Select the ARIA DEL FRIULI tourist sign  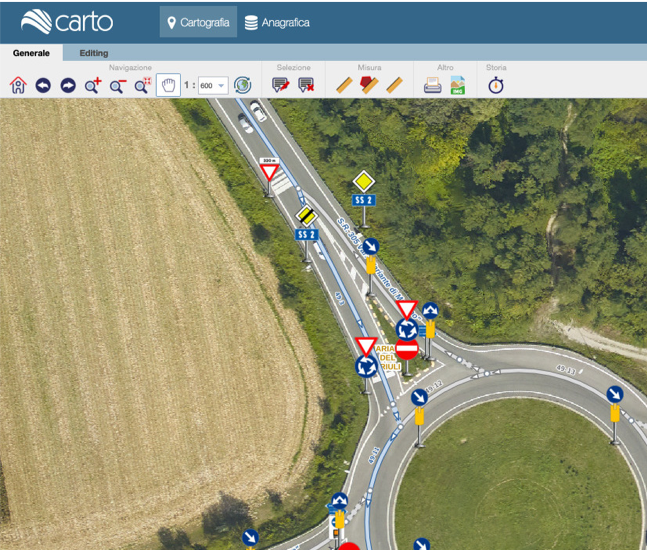pyautogui.click(x=387, y=357)
